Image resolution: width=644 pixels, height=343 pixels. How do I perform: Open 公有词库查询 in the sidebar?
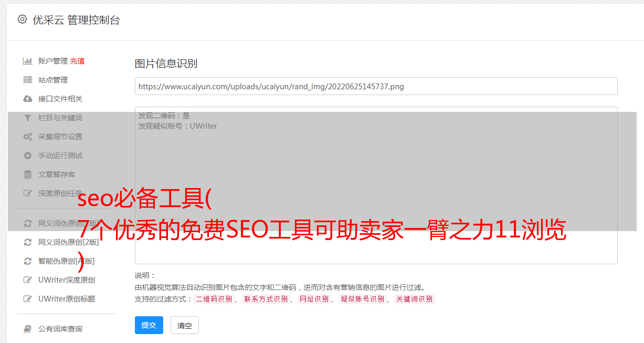[x=60, y=329]
